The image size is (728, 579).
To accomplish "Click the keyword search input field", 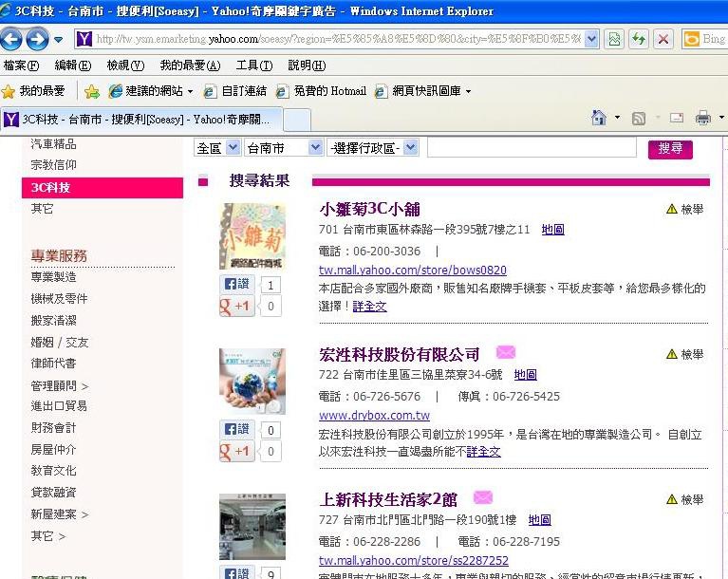I will pos(532,148).
